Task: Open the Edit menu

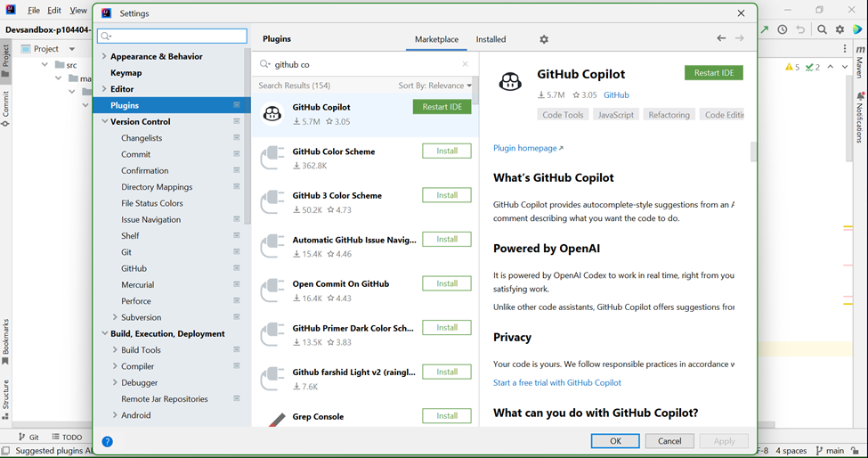Action: coord(54,11)
